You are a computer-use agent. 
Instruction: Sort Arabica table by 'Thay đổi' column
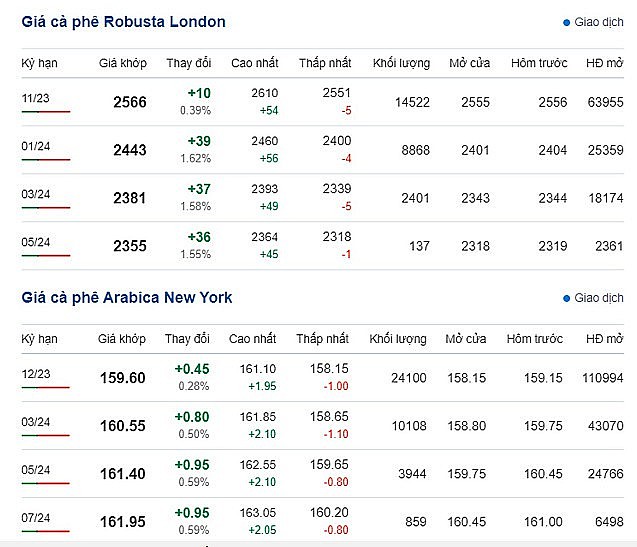point(188,339)
